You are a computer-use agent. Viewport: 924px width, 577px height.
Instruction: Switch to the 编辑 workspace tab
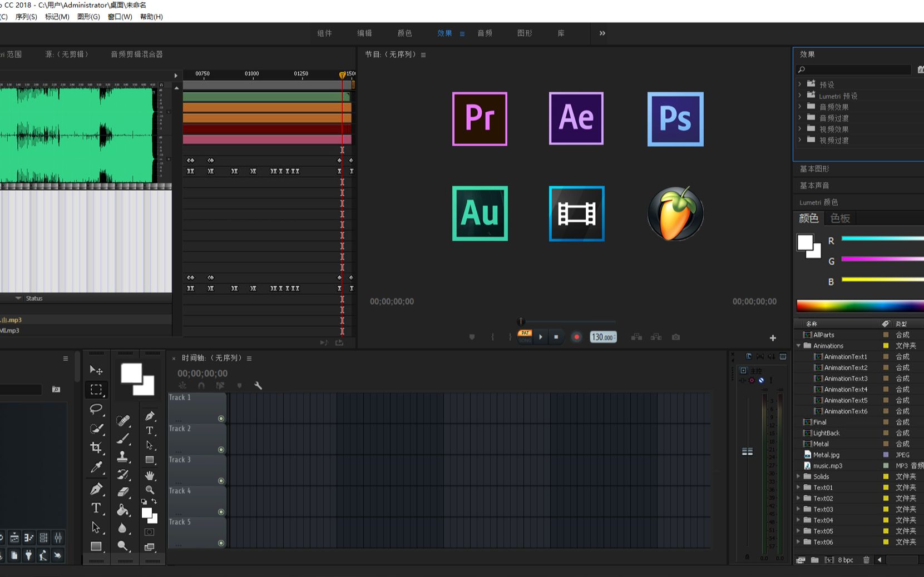pos(364,33)
